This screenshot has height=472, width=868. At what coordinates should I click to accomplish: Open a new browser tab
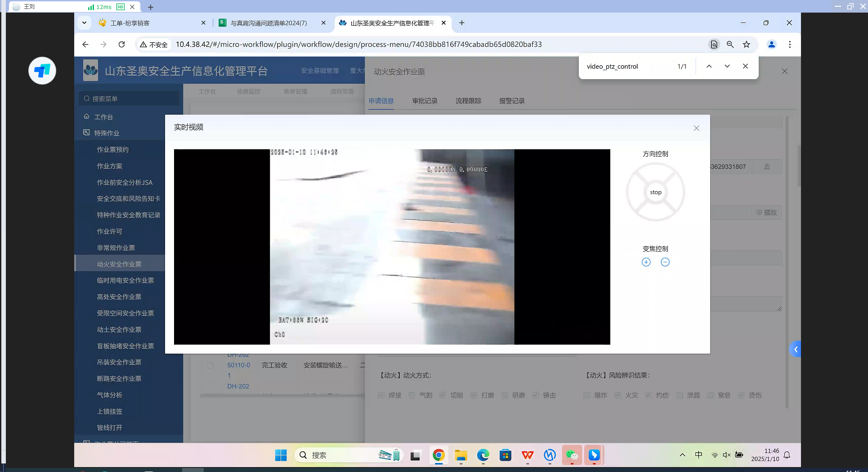tap(462, 23)
